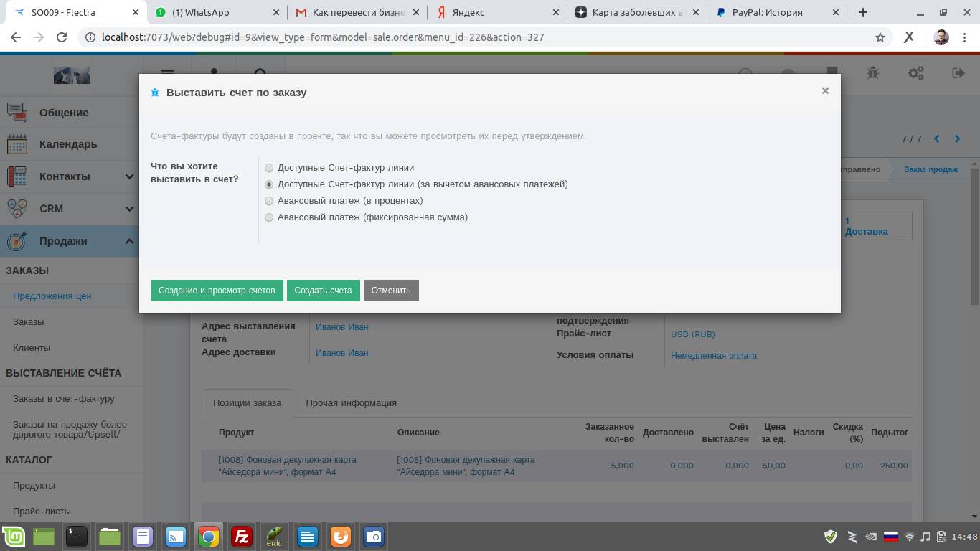Viewport: 980px width, 551px height.
Task: Close the invoice dialog with the X
Action: [x=825, y=90]
